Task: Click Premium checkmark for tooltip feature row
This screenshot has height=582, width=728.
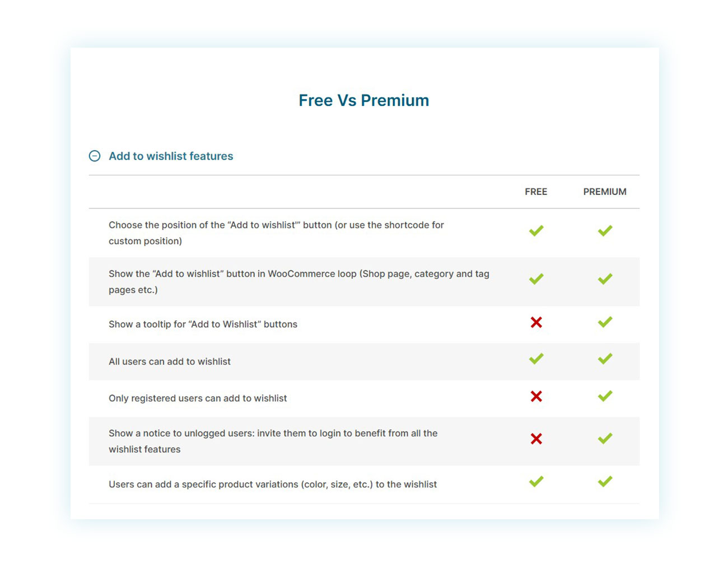Action: (605, 322)
